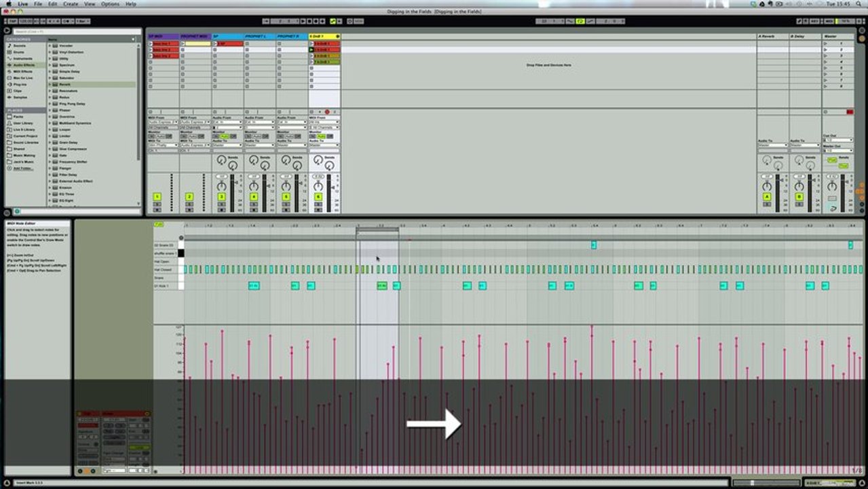
Task: Click Fold button in MIDI editor
Action: [159, 224]
